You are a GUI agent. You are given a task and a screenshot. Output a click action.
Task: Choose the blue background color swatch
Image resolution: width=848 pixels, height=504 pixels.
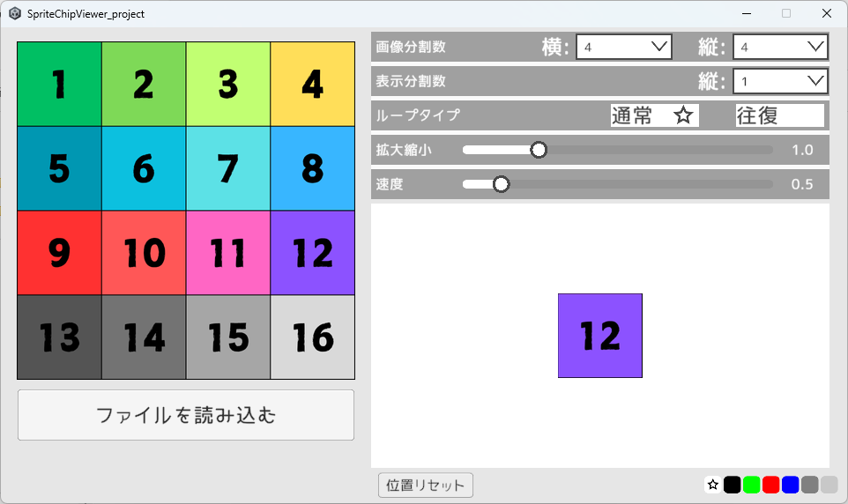(790, 485)
